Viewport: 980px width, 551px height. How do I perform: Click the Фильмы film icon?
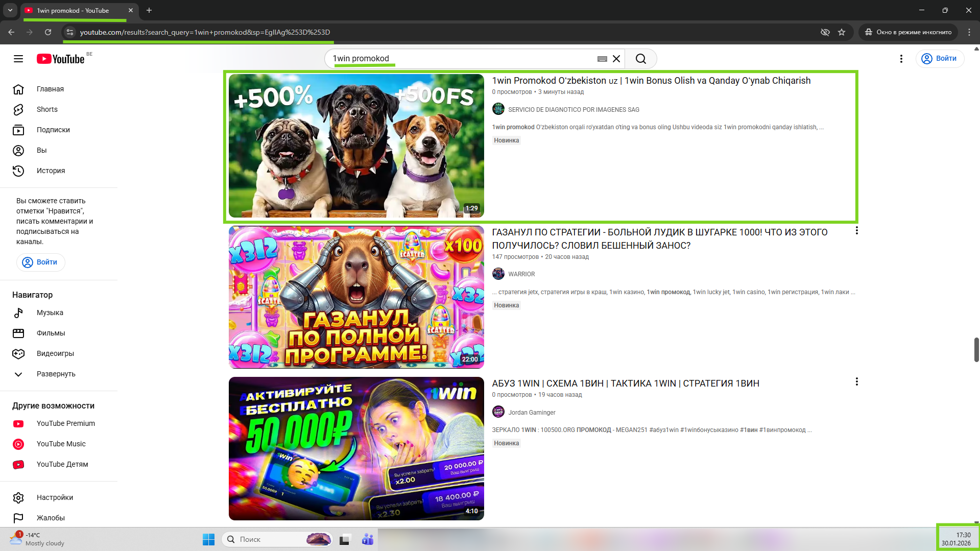18,333
